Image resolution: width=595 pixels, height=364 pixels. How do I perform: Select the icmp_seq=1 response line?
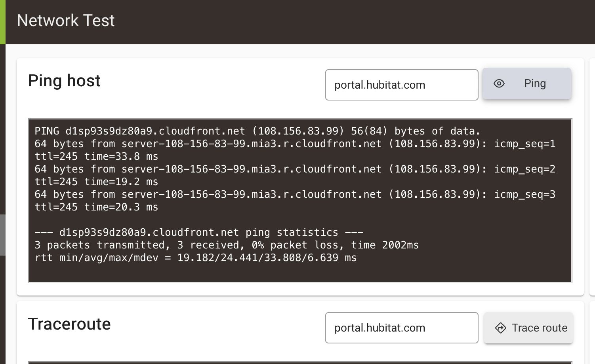[x=295, y=150]
